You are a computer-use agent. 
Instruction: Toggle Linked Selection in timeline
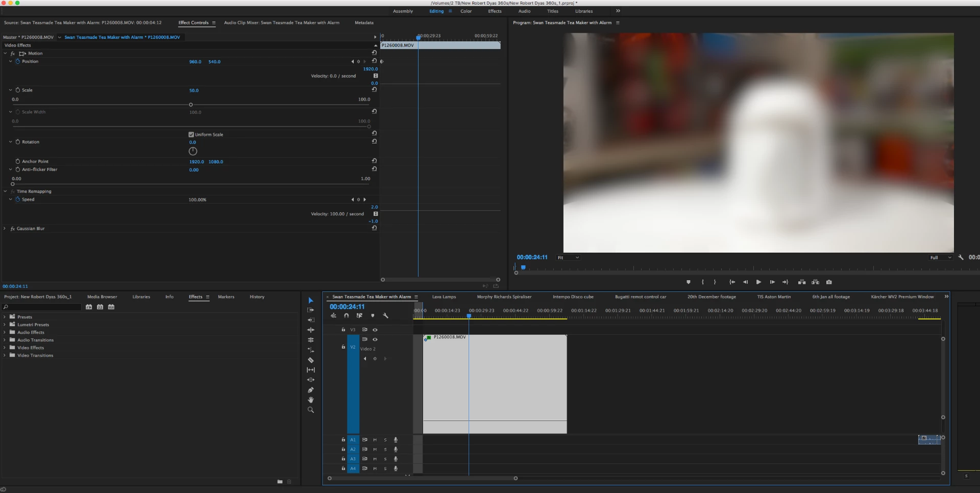359,316
